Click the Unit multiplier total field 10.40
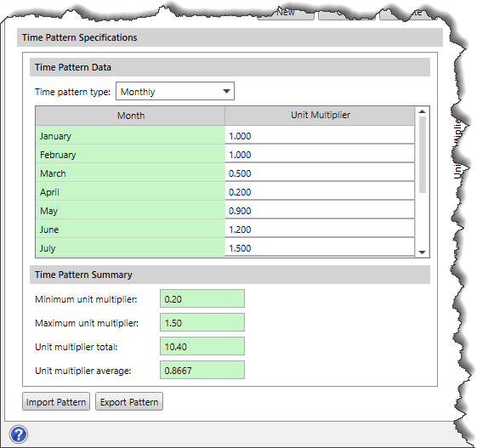The height and width of the screenshot is (448, 477). pyautogui.click(x=202, y=346)
